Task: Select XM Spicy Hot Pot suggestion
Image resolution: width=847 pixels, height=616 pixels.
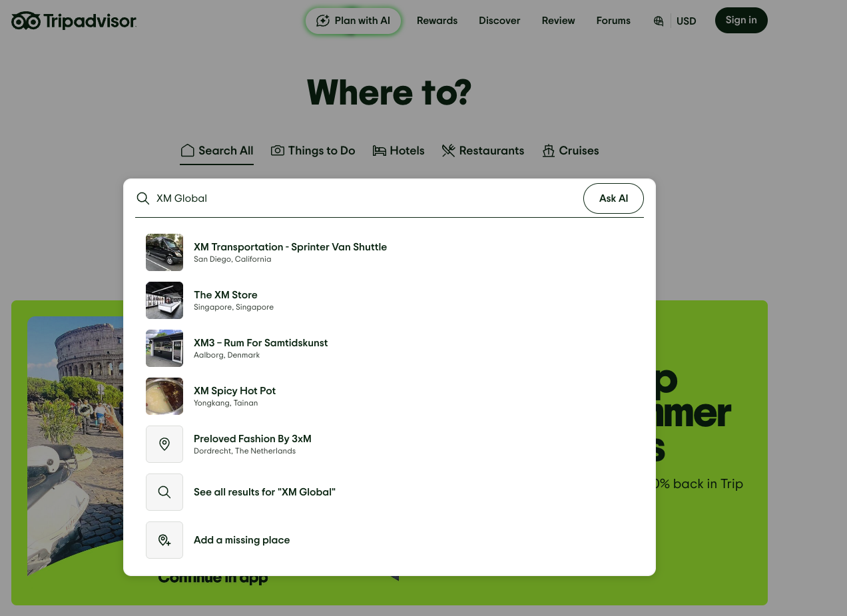Action: (x=390, y=396)
